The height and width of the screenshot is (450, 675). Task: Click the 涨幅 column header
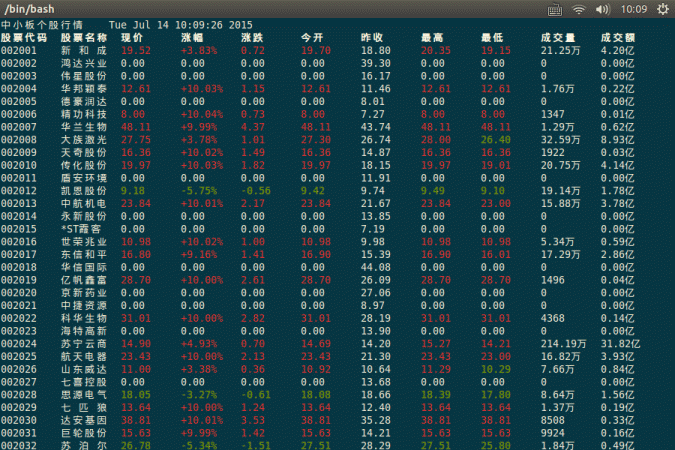(x=192, y=38)
